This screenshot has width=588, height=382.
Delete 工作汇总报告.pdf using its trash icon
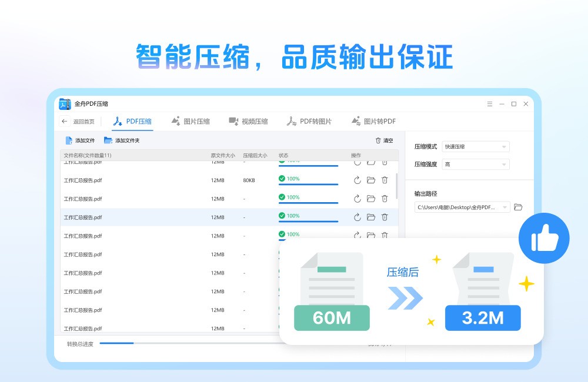click(385, 180)
